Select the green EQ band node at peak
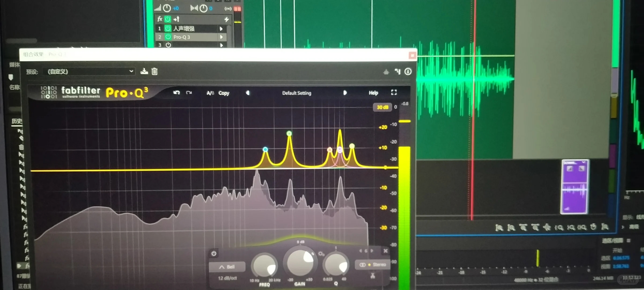The width and height of the screenshot is (644, 290). (289, 133)
